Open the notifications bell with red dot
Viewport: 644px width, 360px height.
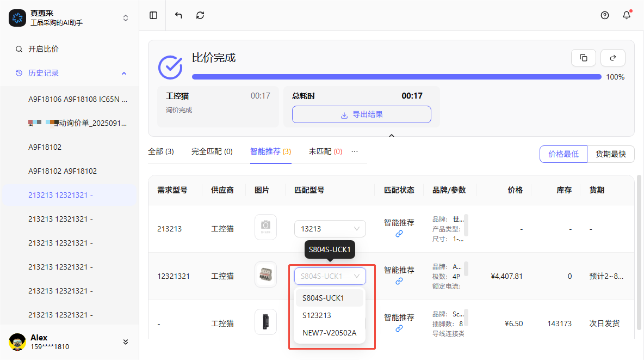(x=626, y=15)
